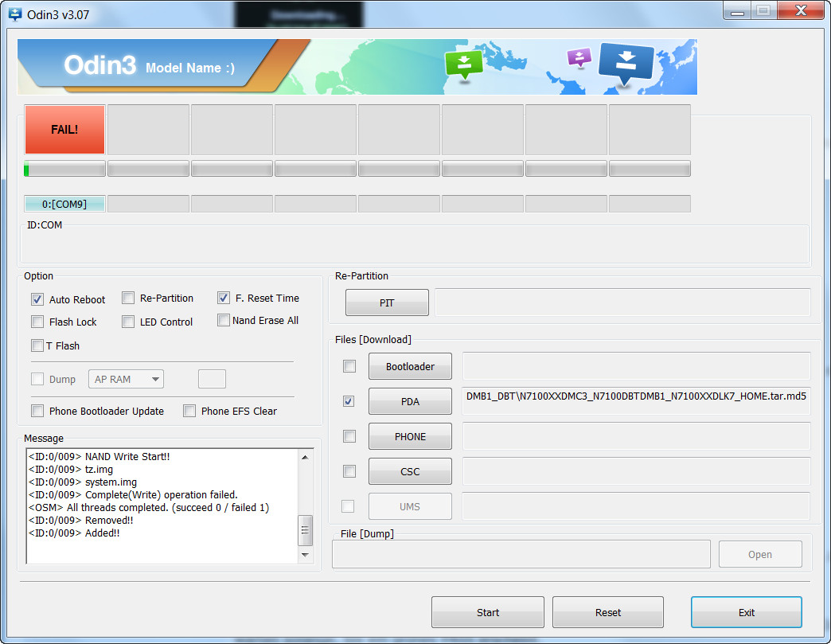The width and height of the screenshot is (831, 644).
Task: Check the Bootloader file checkbox
Action: [x=349, y=366]
